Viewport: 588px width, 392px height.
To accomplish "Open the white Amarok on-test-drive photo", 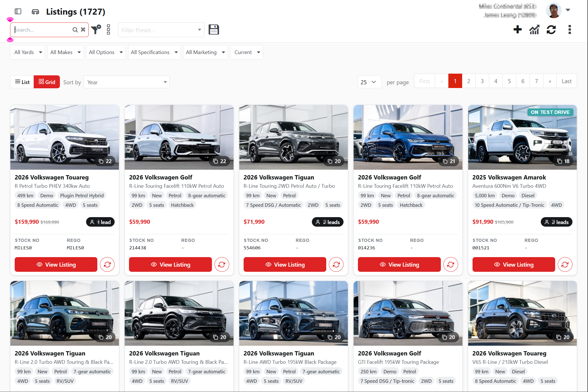I will (522, 137).
